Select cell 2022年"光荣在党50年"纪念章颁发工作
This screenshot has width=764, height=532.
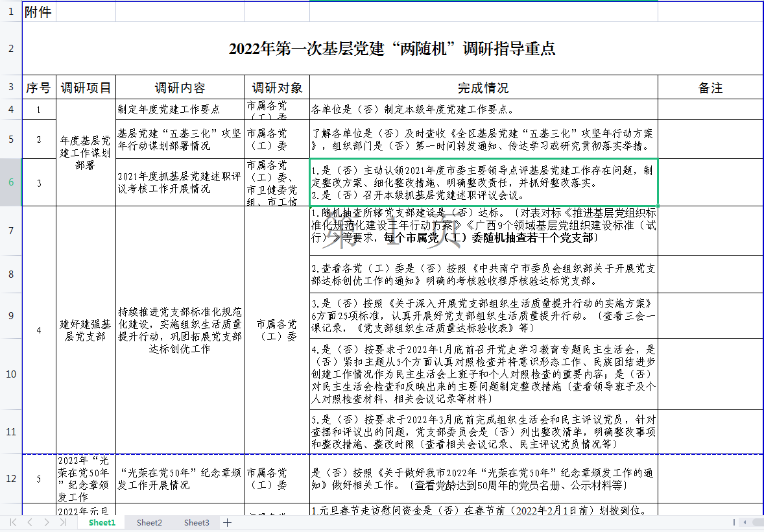point(86,478)
